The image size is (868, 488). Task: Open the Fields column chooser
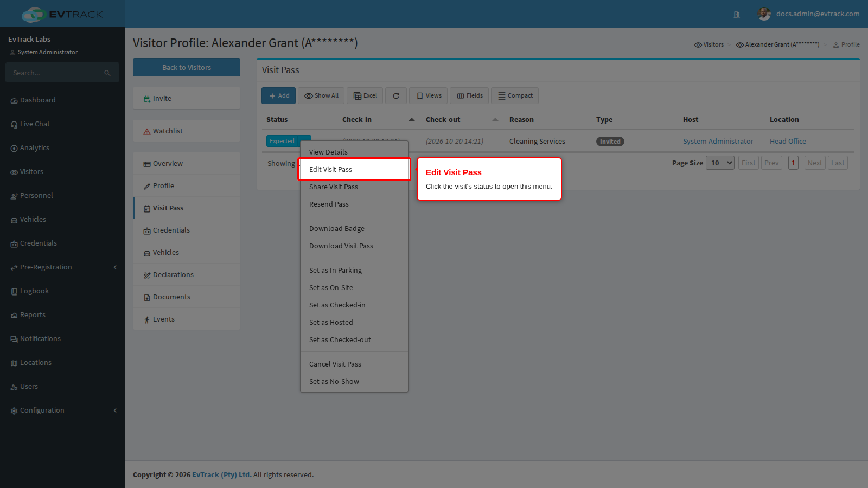tap(469, 96)
